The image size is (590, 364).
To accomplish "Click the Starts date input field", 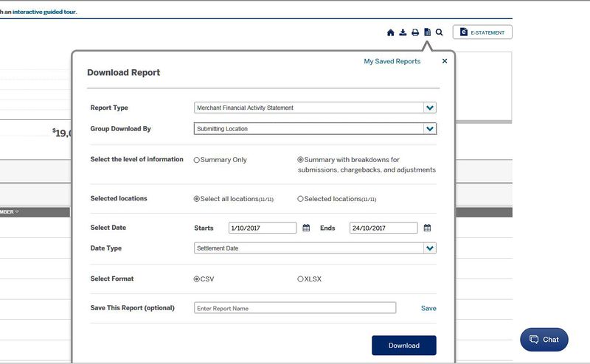I will pyautogui.click(x=263, y=228).
